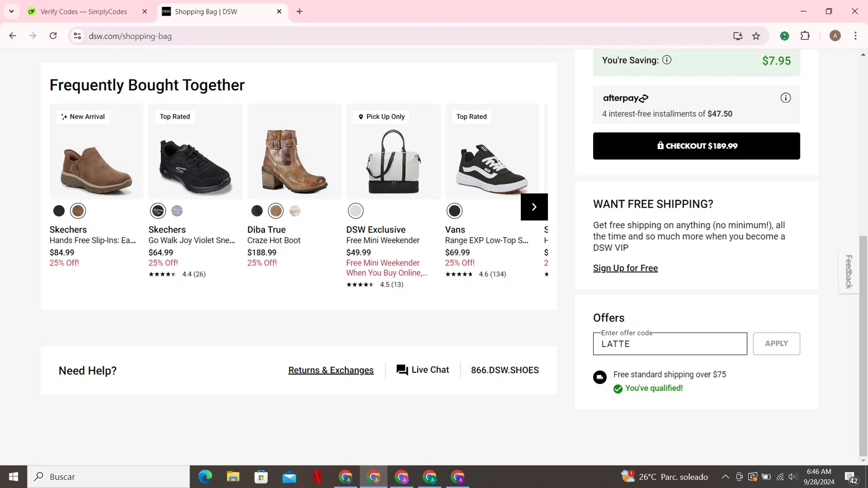View site information icon beside URL
The image size is (868, 488).
[77, 36]
